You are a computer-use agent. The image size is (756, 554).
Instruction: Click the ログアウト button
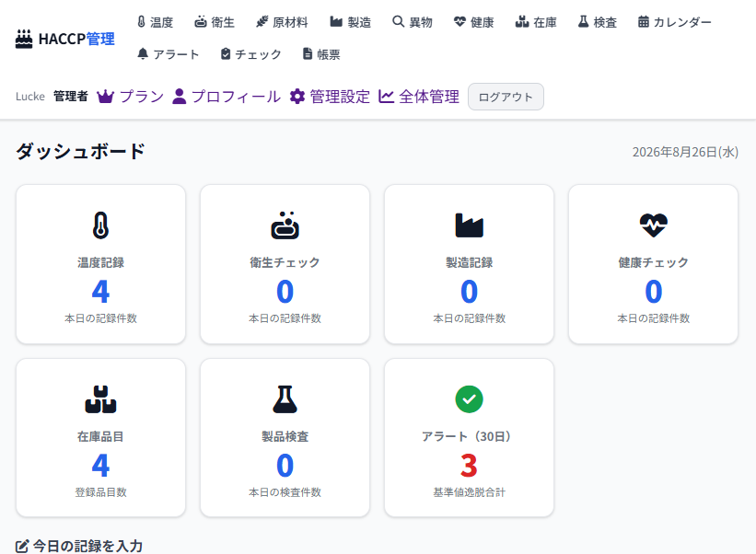(x=506, y=97)
